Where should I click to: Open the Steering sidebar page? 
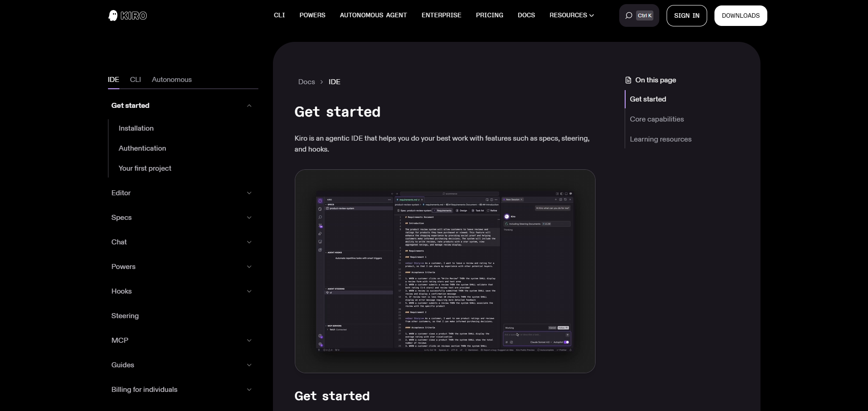coord(125,316)
